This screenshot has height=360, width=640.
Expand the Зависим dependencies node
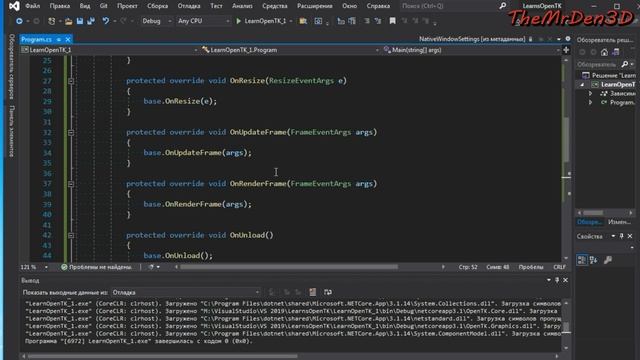tap(590, 93)
